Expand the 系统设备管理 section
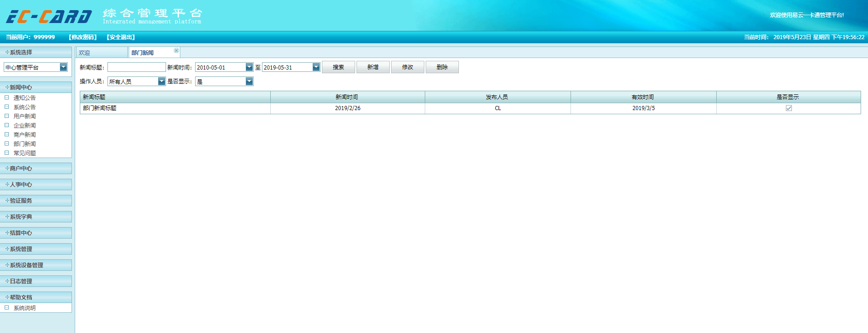 coord(36,265)
